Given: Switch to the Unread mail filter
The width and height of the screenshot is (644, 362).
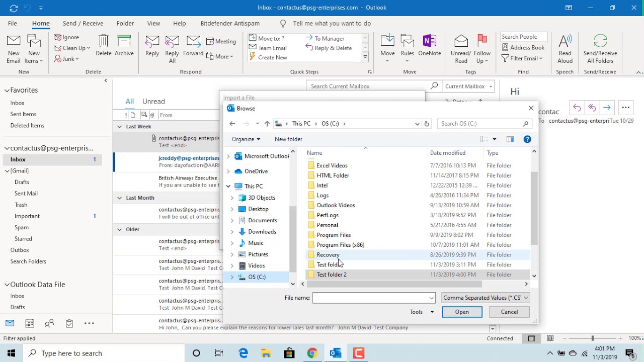Looking at the screenshot, I should [x=153, y=101].
